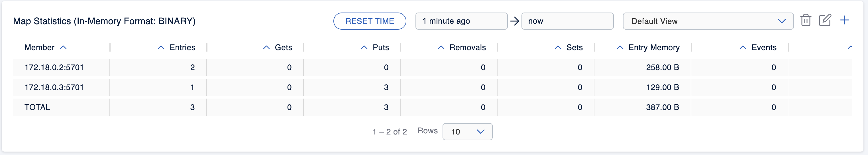868x155 pixels.
Task: Click the '1 minute ago' start time field
Action: [x=461, y=21]
